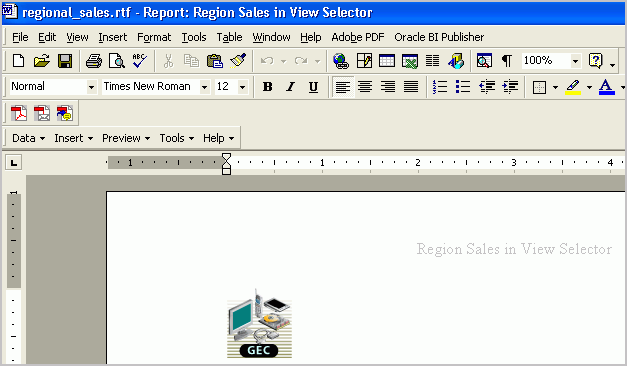This screenshot has height=366, width=627.
Task: Toggle Italic formatting
Action: (291, 86)
